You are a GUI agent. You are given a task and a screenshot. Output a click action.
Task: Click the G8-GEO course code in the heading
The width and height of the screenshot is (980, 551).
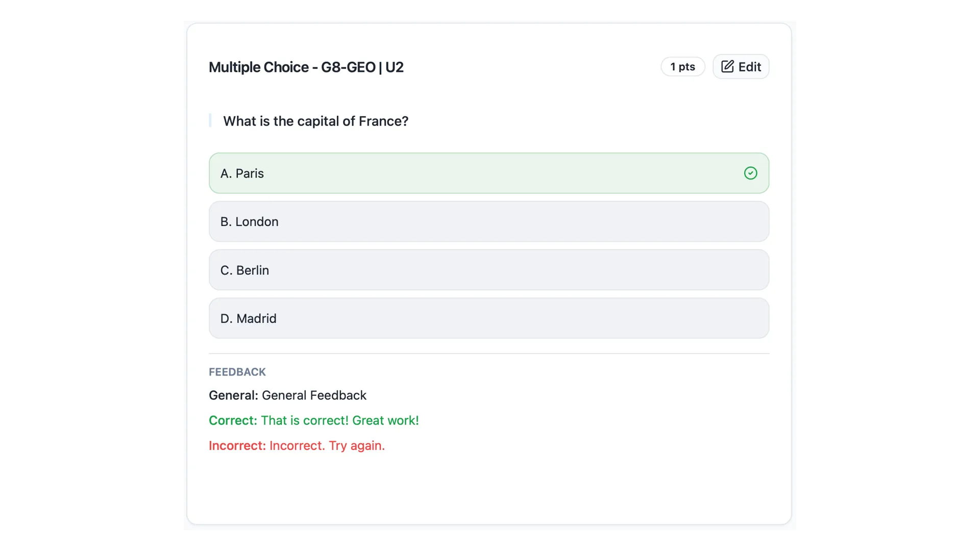tap(348, 67)
